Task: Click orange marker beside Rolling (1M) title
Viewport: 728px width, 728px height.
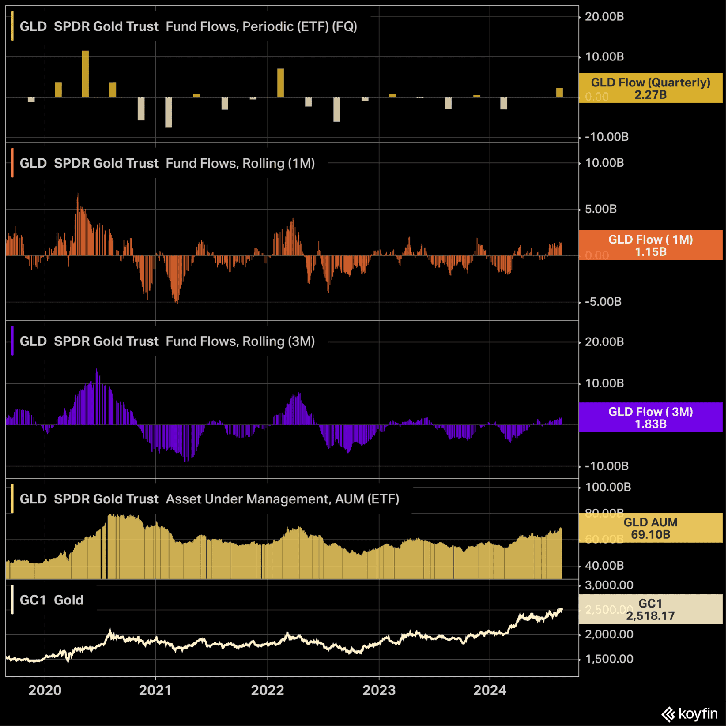Action: [12, 163]
